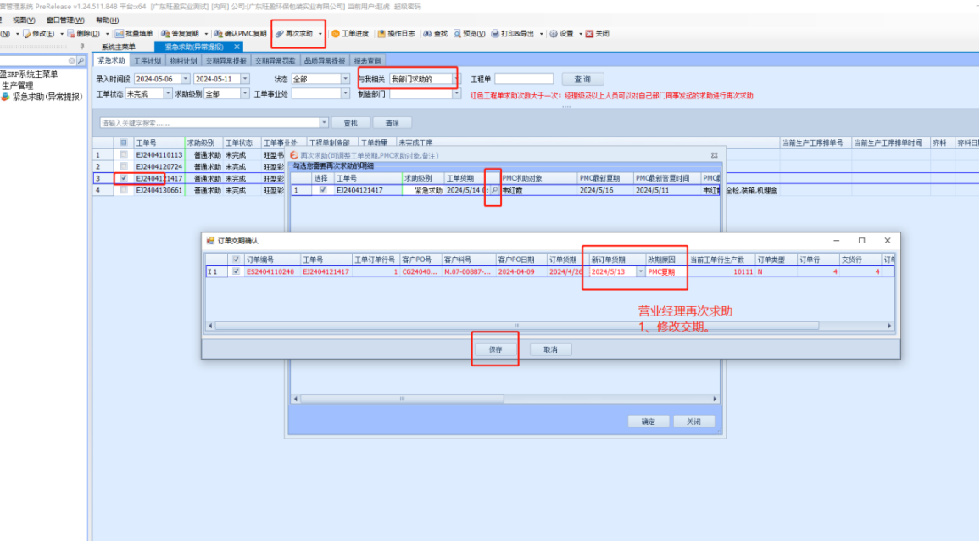Toggle header checkbox in 订单交期确认 grid
The width and height of the screenshot is (980, 542).
[236, 260]
